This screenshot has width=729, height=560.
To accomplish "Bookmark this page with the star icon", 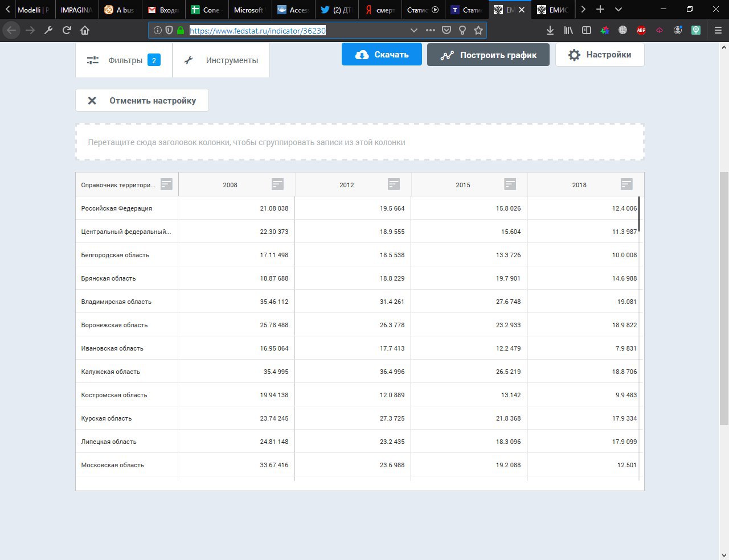I will coord(478,30).
